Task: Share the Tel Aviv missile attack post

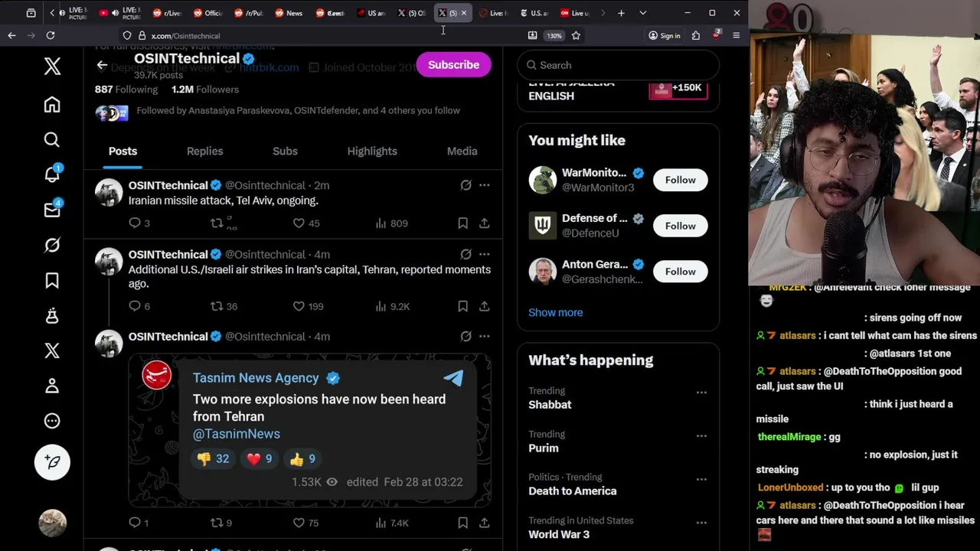Action: [x=484, y=223]
